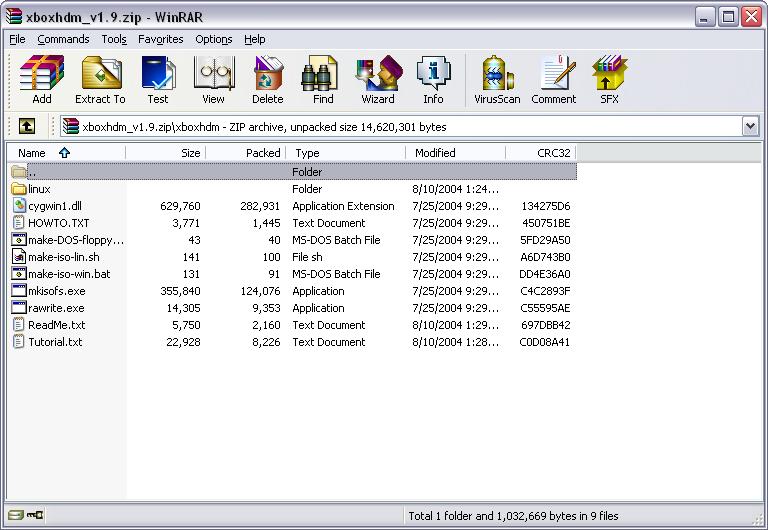Launch the Wizard tool
768x530 pixels.
tap(378, 80)
